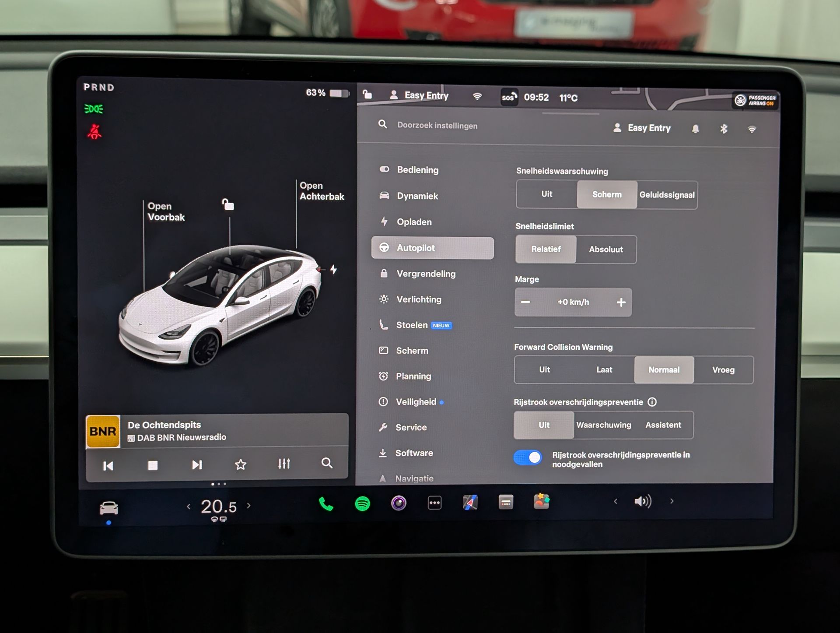Click the Bluetooth icon in settings header
Image resolution: width=840 pixels, height=633 pixels.
coord(724,129)
